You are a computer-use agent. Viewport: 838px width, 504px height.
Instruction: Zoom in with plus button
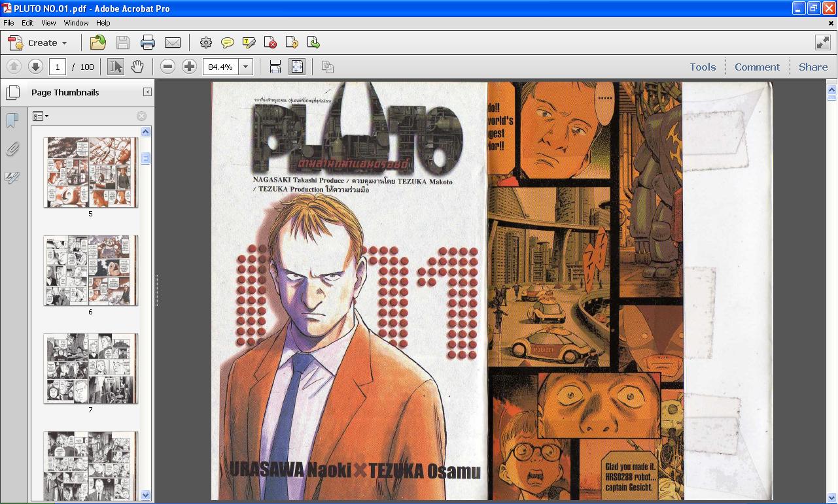(x=189, y=67)
